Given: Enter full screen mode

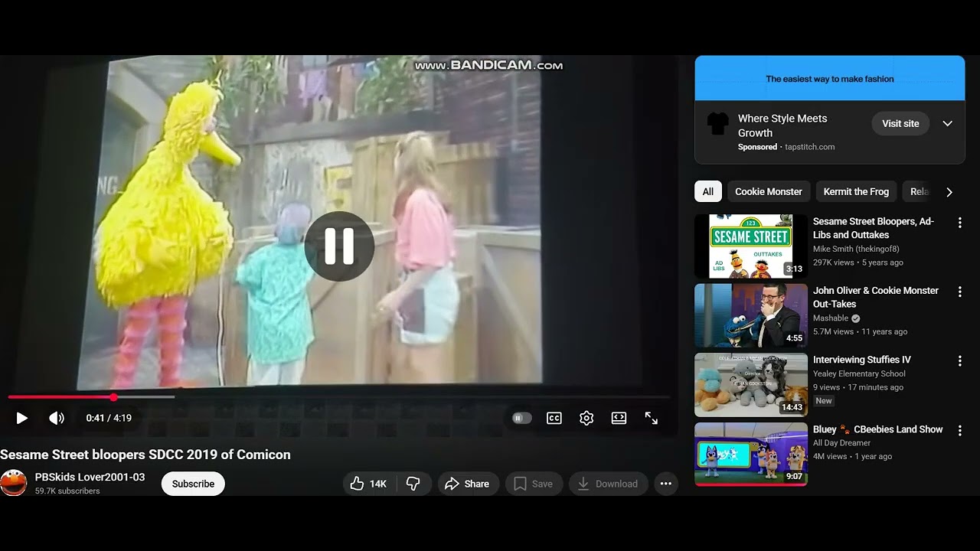Looking at the screenshot, I should (x=651, y=418).
